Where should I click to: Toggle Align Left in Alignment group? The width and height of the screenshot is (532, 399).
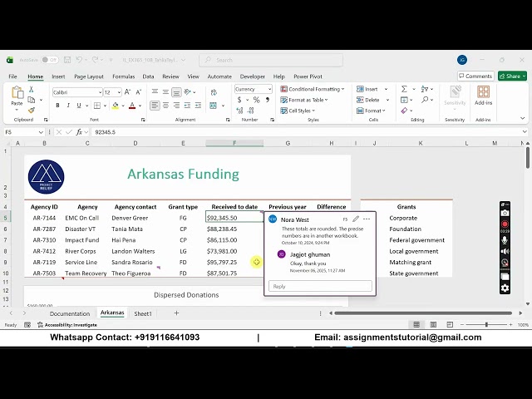point(155,106)
